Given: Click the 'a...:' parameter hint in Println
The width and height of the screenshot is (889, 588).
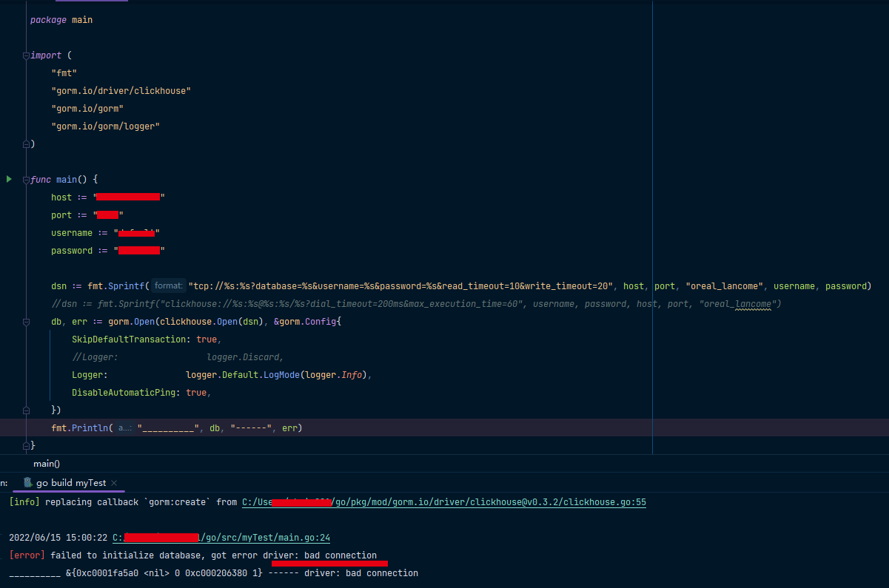Looking at the screenshot, I should [x=124, y=428].
